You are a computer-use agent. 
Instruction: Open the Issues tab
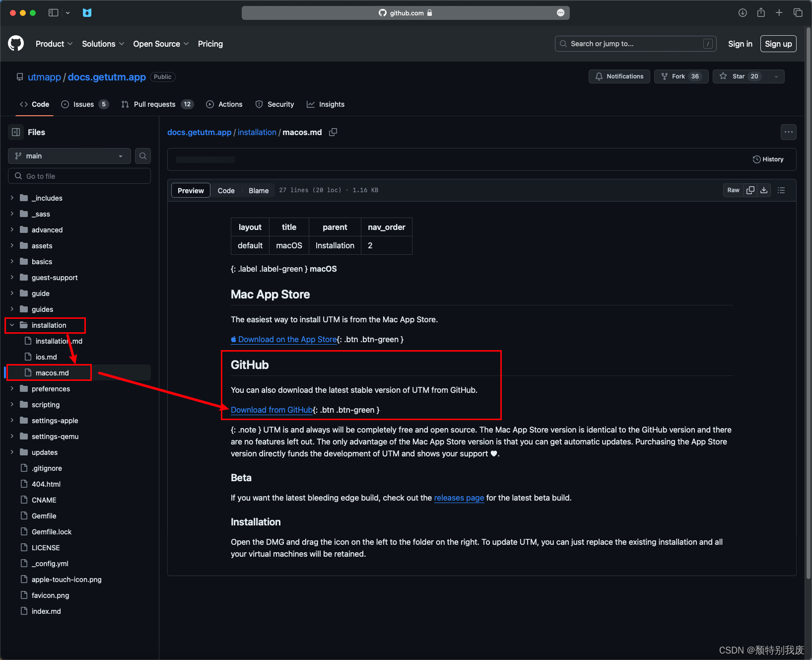tap(85, 104)
